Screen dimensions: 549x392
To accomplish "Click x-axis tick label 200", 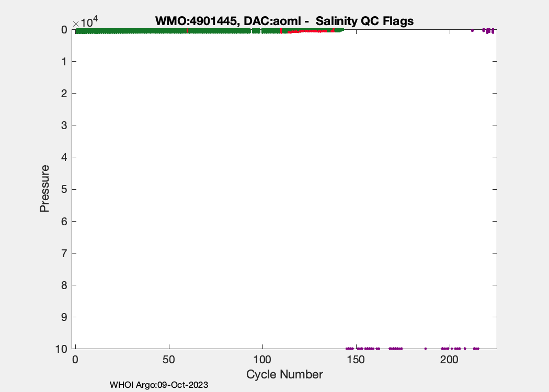I will tap(449, 361).
